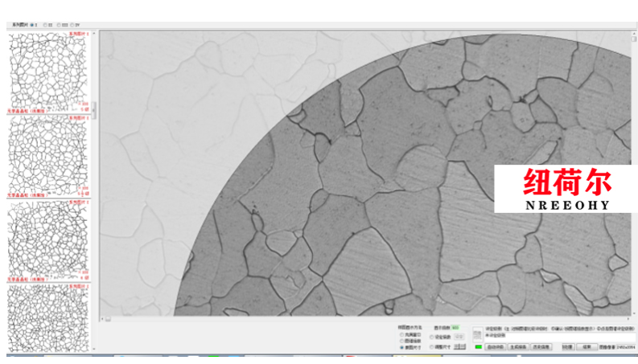Open the bottom partially shown reference chart thumbnail
This screenshot has width=638, height=364.
click(x=48, y=317)
